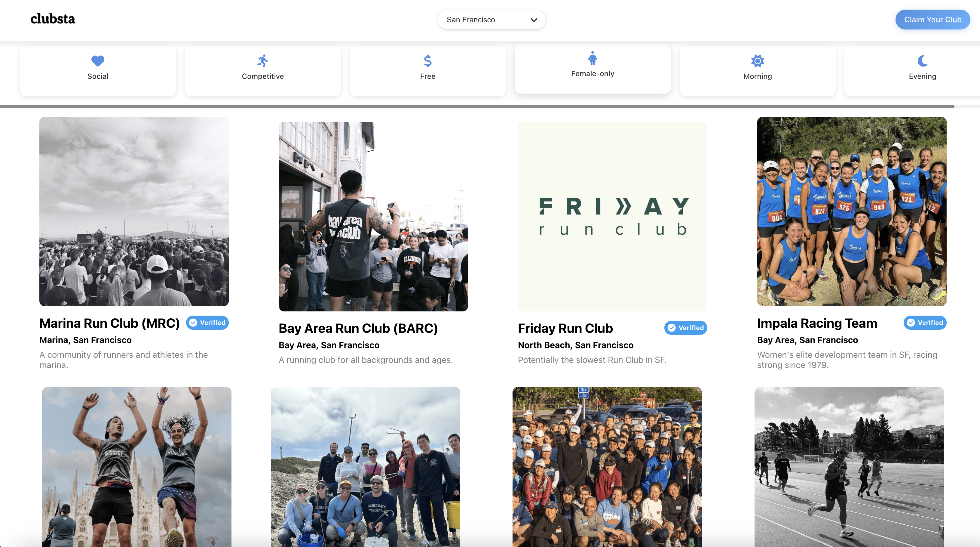Screen dimensions: 980x547
Task: Select the Social category label
Action: [x=98, y=76]
